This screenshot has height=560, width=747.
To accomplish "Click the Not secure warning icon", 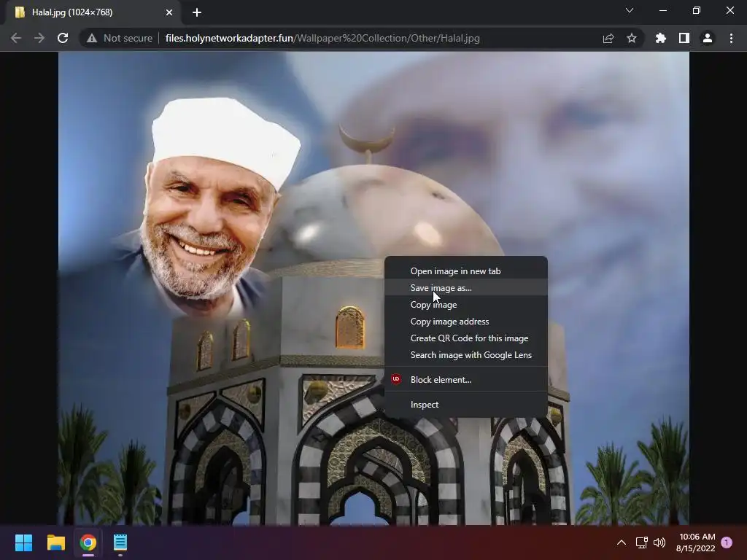I will pos(92,38).
